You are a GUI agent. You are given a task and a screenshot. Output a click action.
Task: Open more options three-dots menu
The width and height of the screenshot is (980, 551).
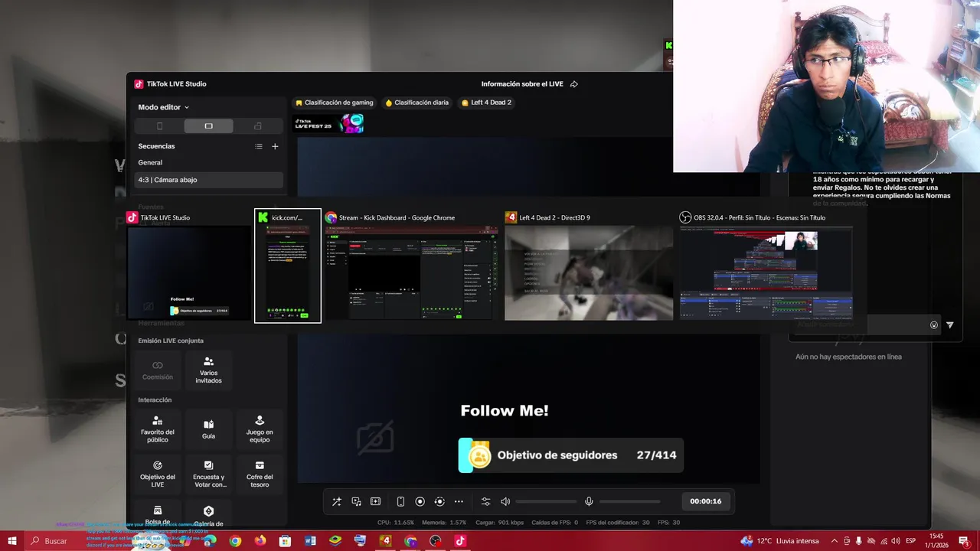pyautogui.click(x=459, y=501)
